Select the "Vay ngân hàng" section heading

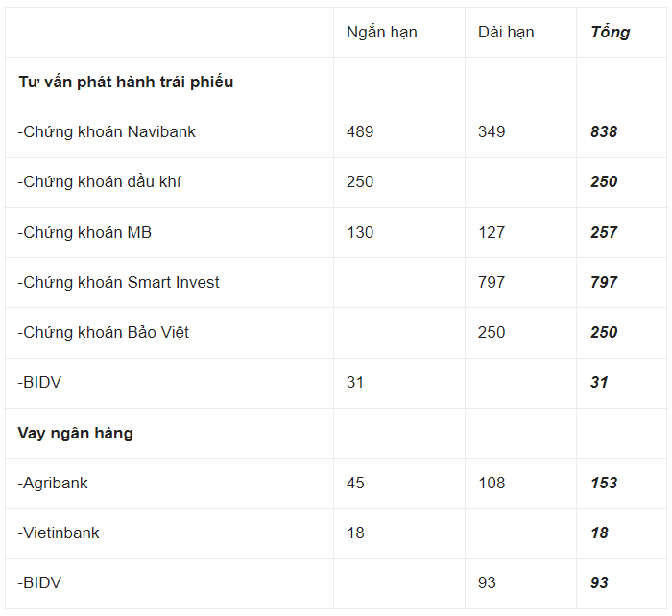(75, 433)
